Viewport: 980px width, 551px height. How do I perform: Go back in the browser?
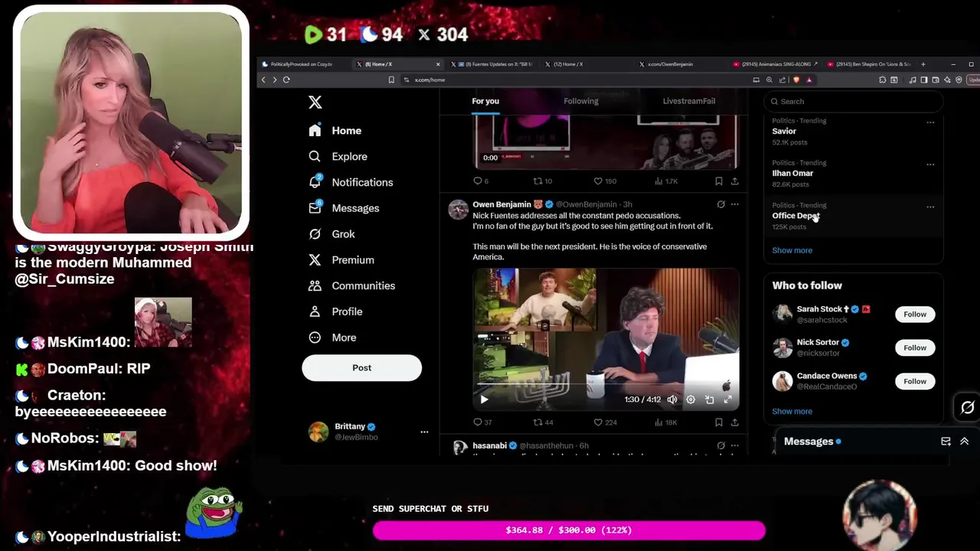coord(263,80)
